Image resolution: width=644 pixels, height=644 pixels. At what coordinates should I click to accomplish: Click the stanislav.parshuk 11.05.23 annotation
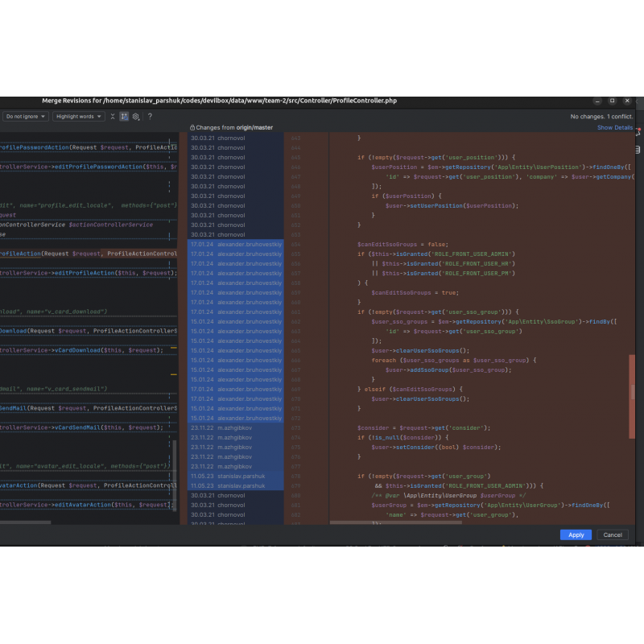(x=235, y=476)
